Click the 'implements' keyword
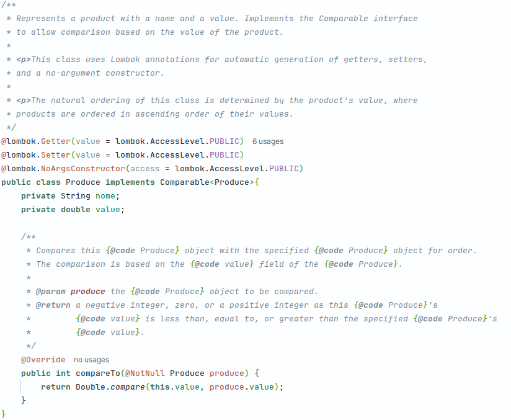 point(130,182)
